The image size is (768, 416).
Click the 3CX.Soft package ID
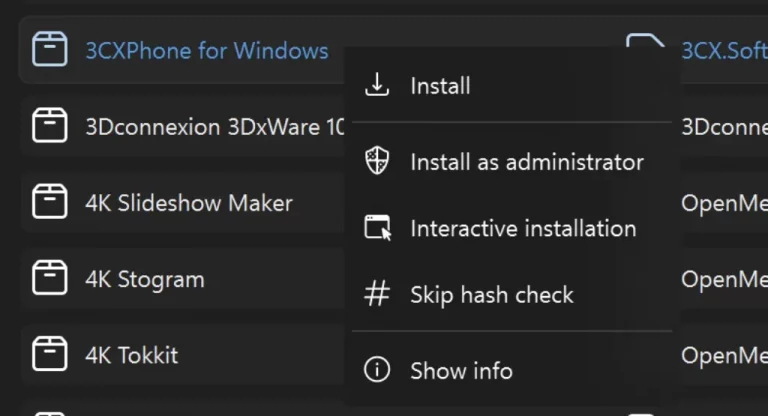point(724,50)
